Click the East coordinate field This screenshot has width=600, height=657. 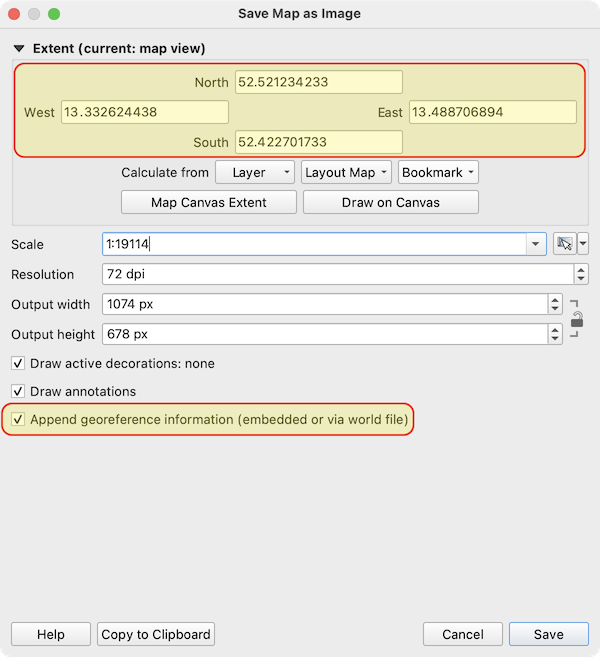click(x=493, y=112)
